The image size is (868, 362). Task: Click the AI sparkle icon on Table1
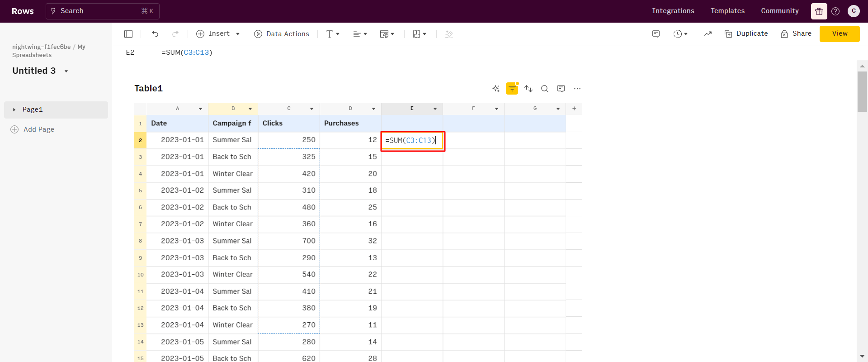[496, 89]
